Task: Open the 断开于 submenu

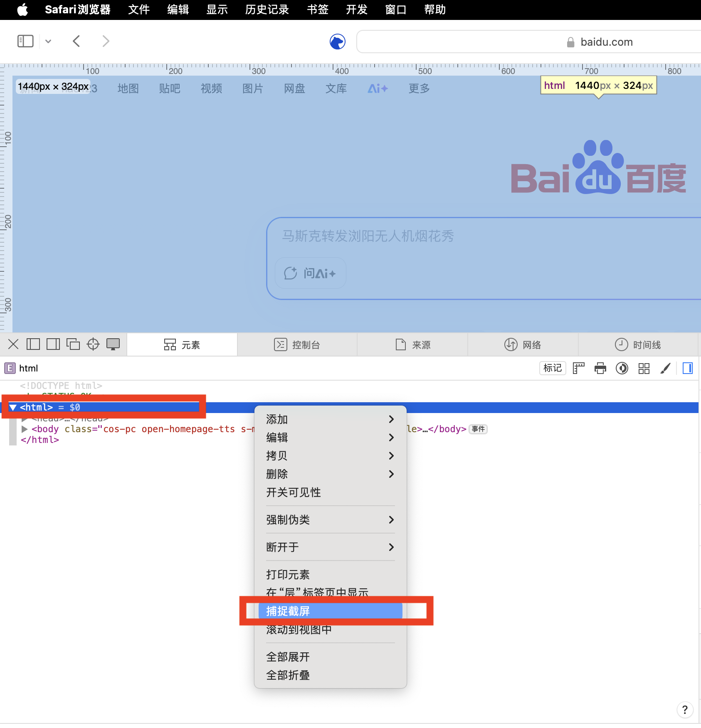Action: 330,547
